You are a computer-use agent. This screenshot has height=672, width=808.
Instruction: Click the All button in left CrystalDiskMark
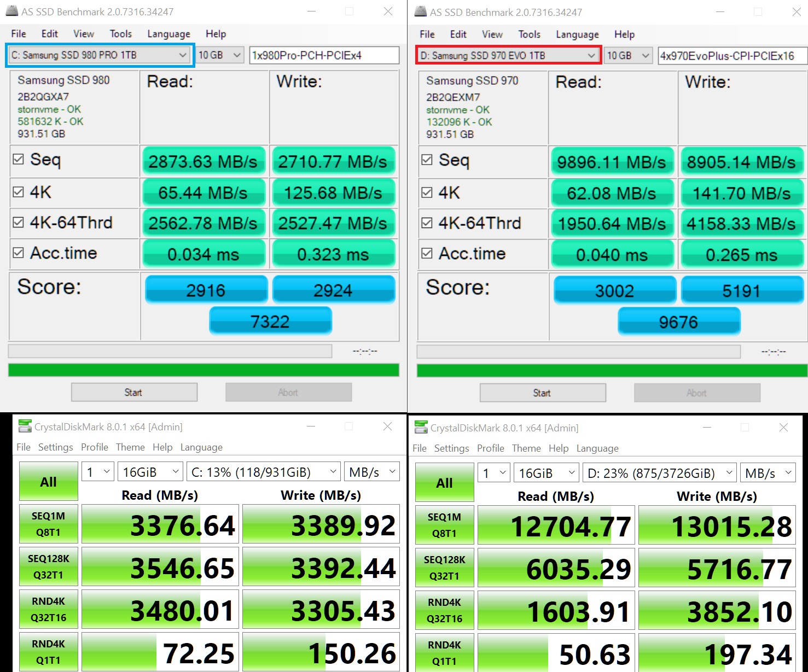pyautogui.click(x=48, y=482)
